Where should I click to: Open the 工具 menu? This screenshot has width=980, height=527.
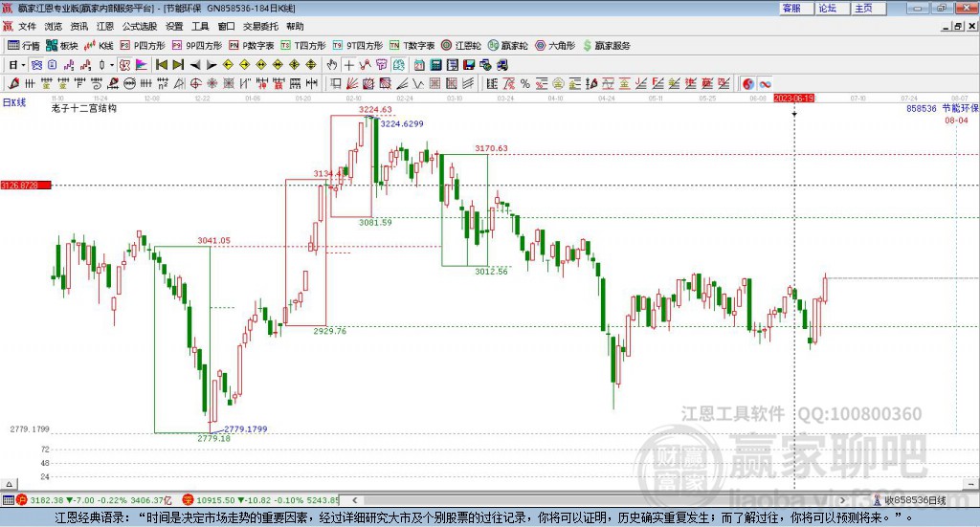pos(200,26)
